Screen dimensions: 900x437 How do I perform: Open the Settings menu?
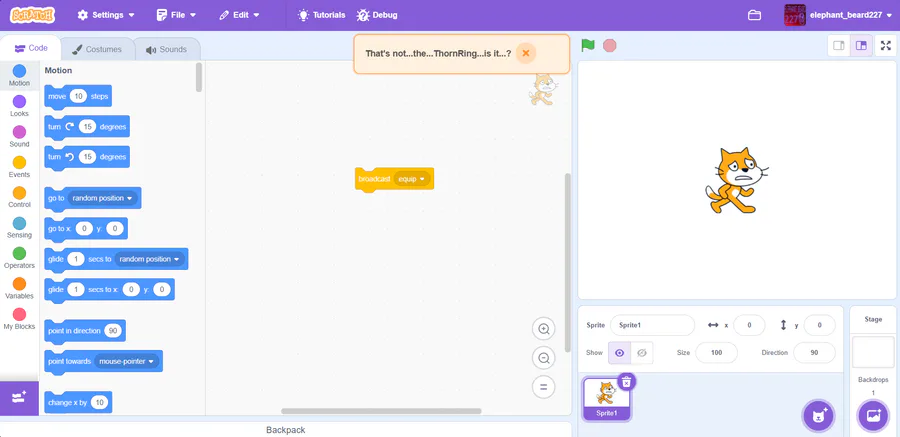click(x=106, y=15)
